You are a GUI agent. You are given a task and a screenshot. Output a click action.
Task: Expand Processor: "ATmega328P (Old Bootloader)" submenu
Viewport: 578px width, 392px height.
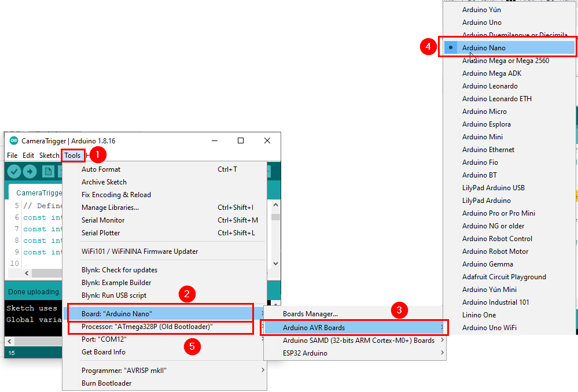164,327
